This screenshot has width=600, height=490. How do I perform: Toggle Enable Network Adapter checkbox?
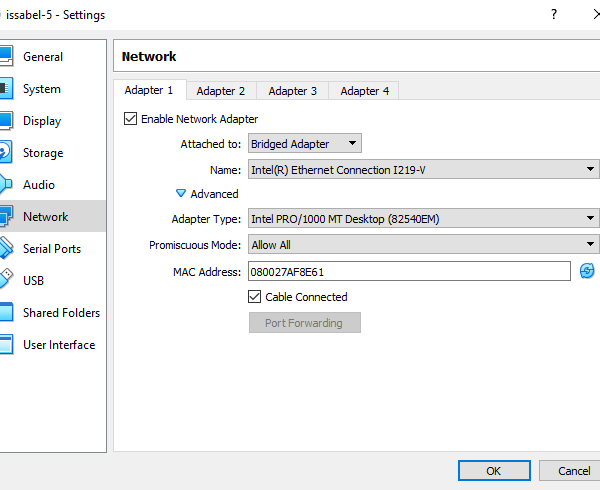click(x=130, y=119)
